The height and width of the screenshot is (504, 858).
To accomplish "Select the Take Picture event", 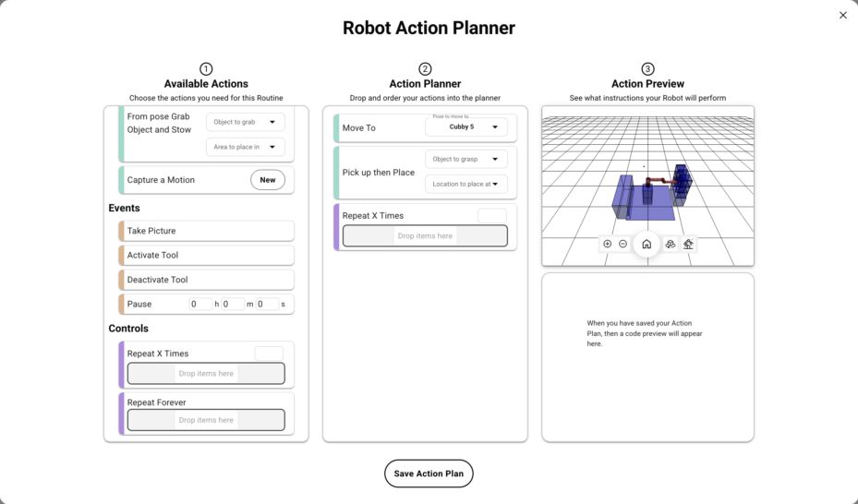I will click(207, 231).
